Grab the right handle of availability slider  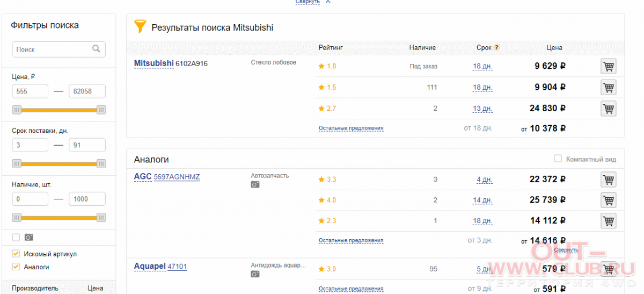pyautogui.click(x=101, y=217)
